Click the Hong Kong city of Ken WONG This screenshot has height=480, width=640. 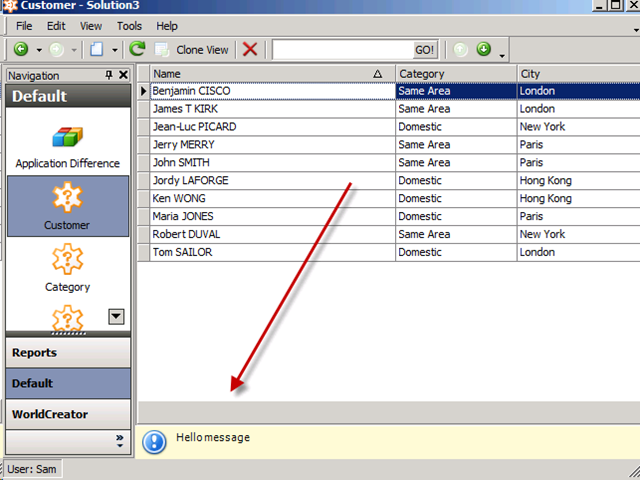click(x=578, y=199)
